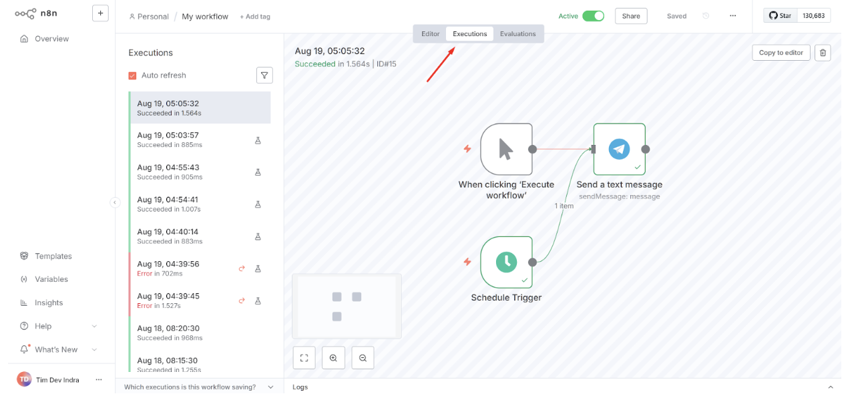Click the Share button
The image size is (868, 406).
[x=631, y=16]
